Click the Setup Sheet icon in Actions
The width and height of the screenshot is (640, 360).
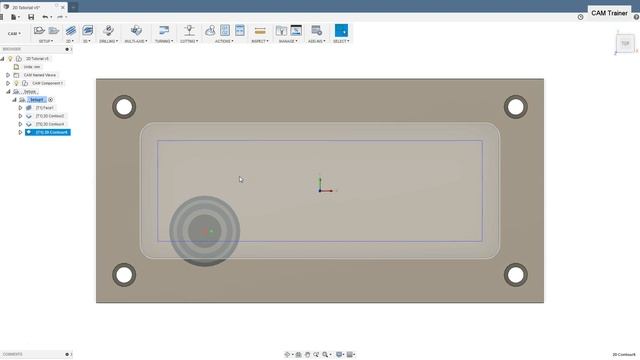pos(240,31)
